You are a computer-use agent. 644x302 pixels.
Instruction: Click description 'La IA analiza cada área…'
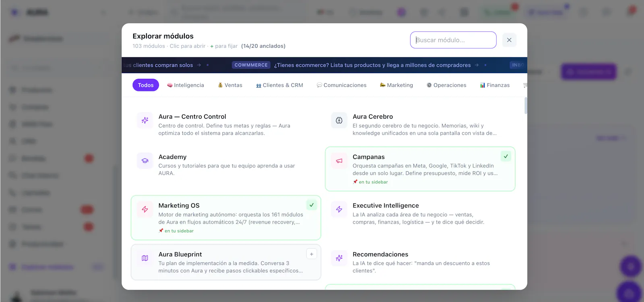point(419,218)
